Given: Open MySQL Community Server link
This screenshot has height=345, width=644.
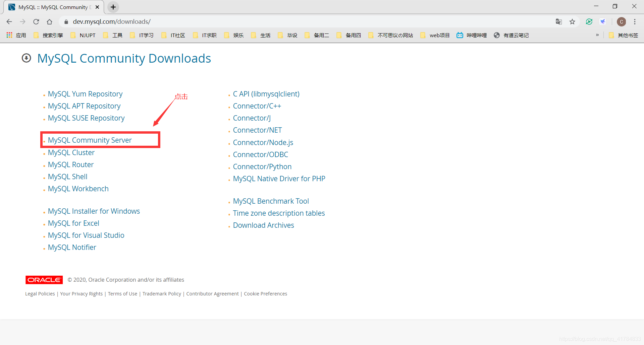Looking at the screenshot, I should coord(90,140).
